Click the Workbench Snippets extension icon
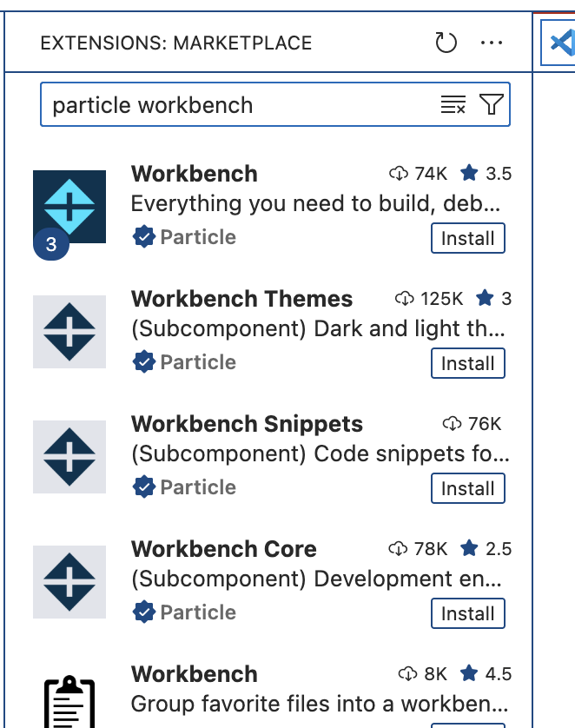 click(x=69, y=457)
